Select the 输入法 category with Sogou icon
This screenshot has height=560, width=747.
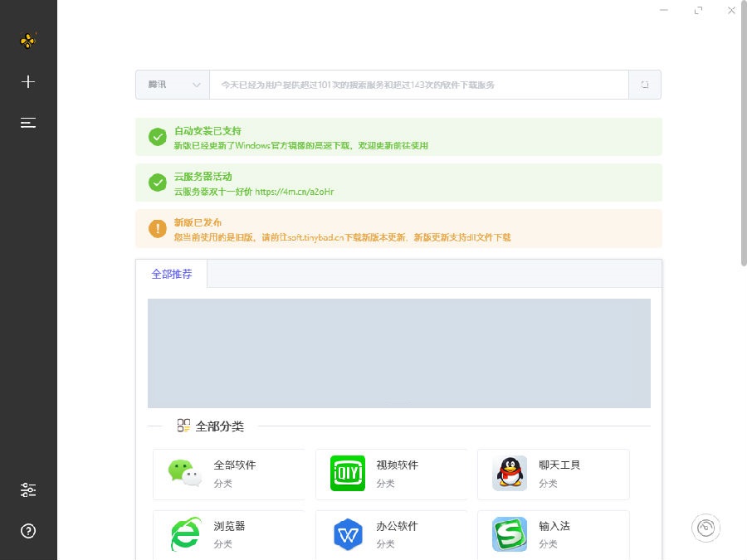(x=553, y=536)
